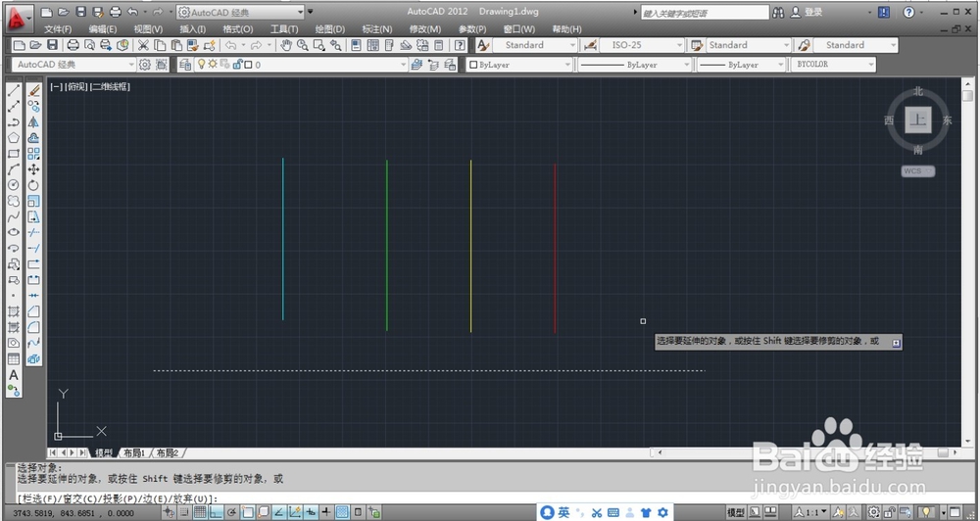Toggle Quick Properties in status bar
Screen dimensions: 980x521
(x=358, y=513)
